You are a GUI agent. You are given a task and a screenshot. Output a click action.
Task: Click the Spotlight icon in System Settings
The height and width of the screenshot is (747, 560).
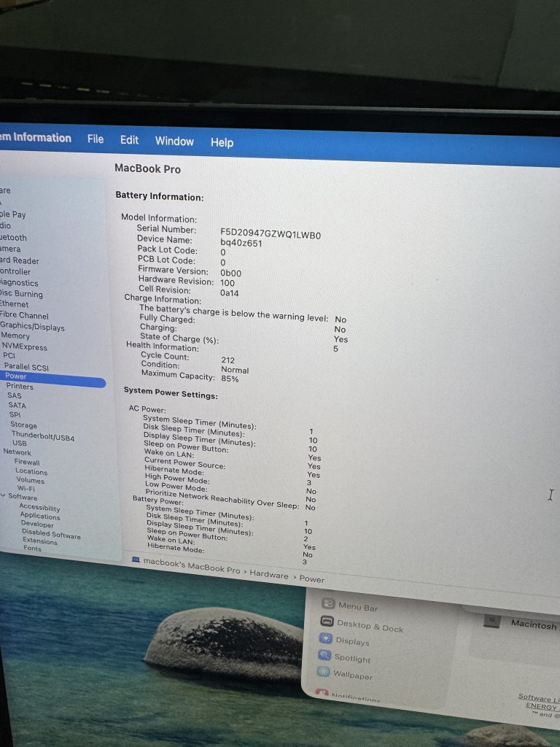324,656
